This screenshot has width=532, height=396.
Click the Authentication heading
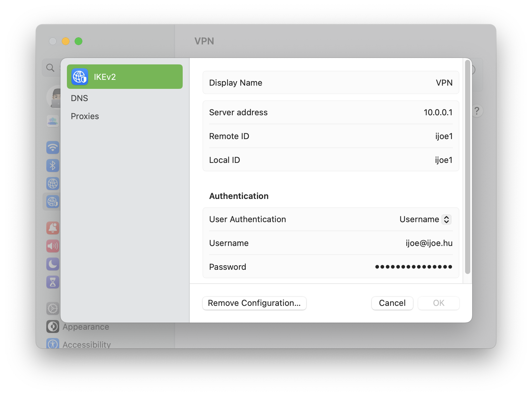pos(239,196)
